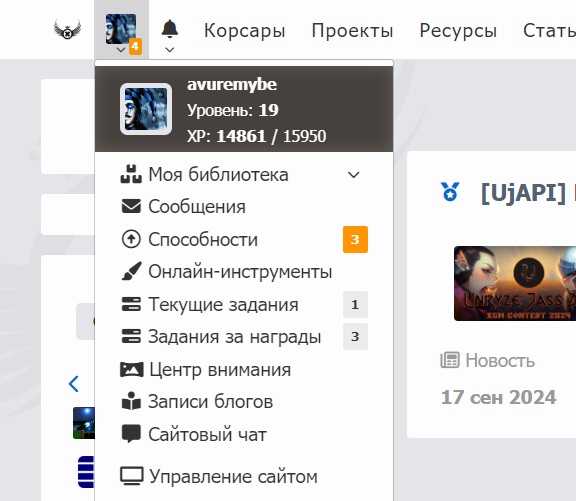The height and width of the screenshot is (501, 576).
Task: Click the newspaper icon beside Новость
Action: 450,360
